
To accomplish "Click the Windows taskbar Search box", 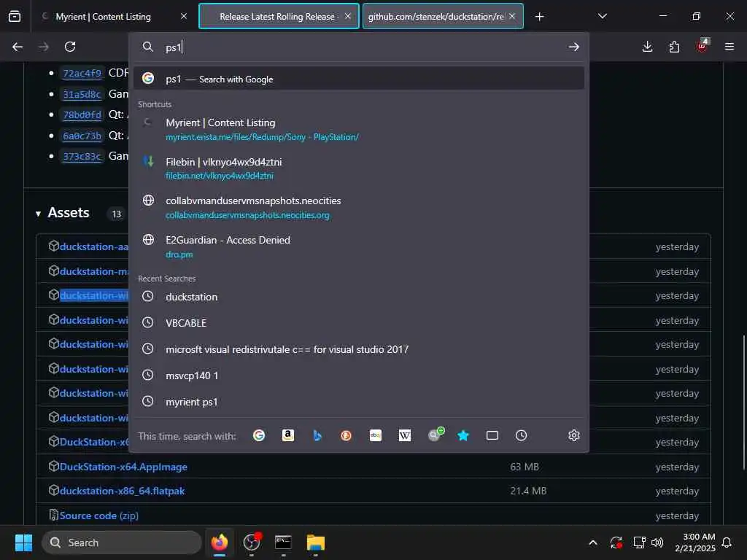I will (x=122, y=542).
